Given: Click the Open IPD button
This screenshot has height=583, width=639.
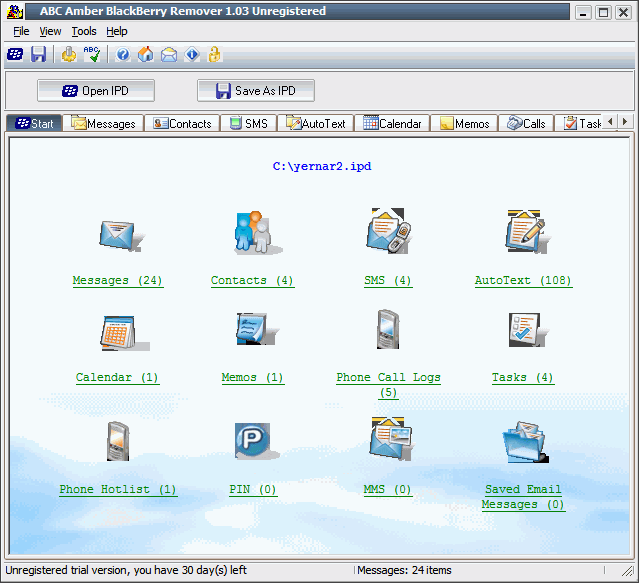Looking at the screenshot, I should (96, 90).
